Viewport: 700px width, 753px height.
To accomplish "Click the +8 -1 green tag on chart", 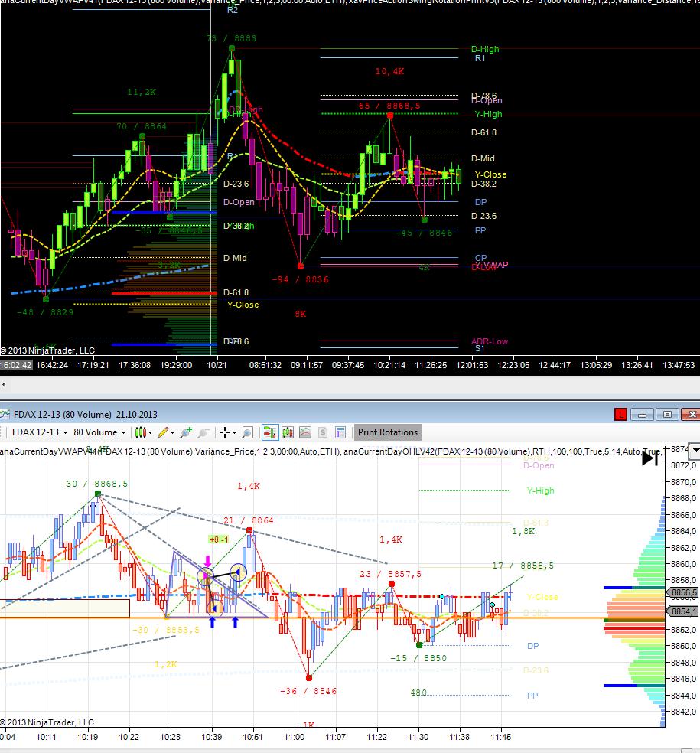I will coord(219,539).
